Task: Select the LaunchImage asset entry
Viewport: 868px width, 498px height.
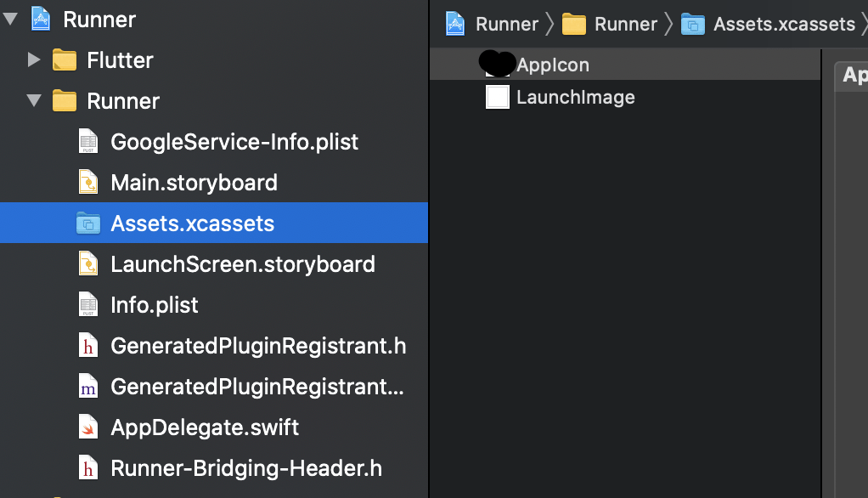Action: [x=575, y=97]
